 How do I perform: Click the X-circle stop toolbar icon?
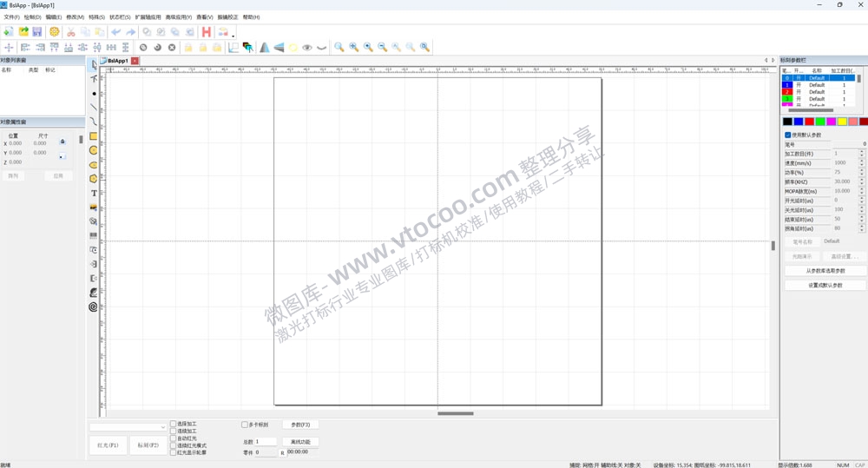point(172,48)
